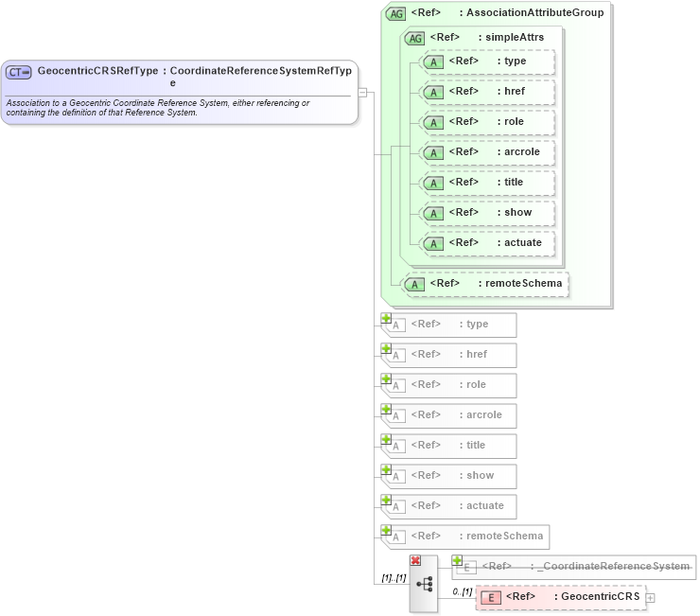Image resolution: width=700 pixels, height=616 pixels.
Task: Select the sequence compositor symbol
Action: click(x=424, y=584)
